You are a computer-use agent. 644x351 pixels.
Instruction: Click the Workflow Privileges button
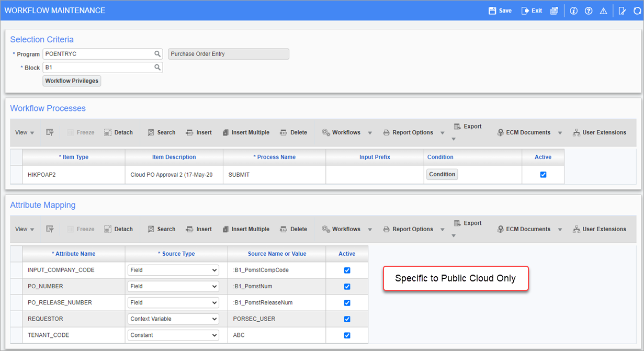tap(72, 81)
